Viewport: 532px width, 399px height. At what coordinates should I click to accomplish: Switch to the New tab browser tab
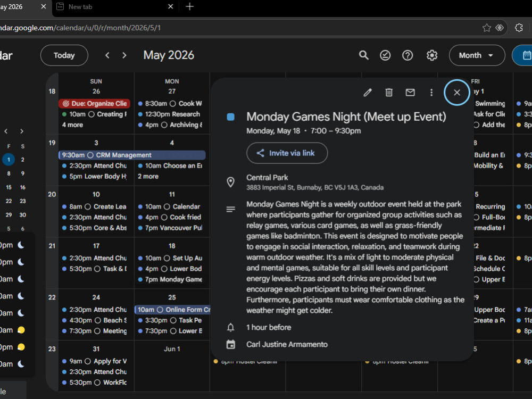coord(80,7)
